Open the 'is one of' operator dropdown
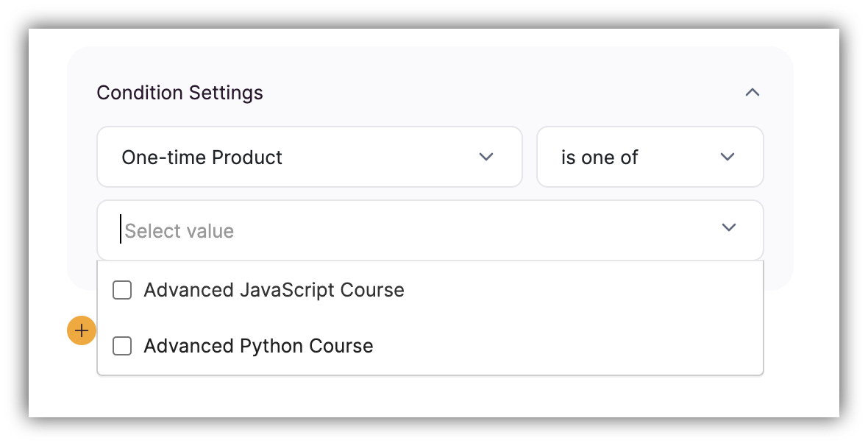Screen dimensions: 868x446 tap(650, 157)
